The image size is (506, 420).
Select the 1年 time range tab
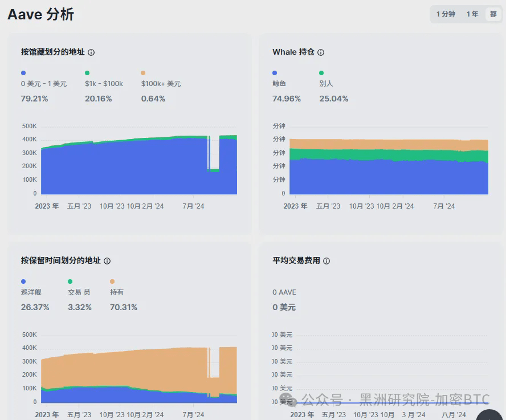pos(472,14)
